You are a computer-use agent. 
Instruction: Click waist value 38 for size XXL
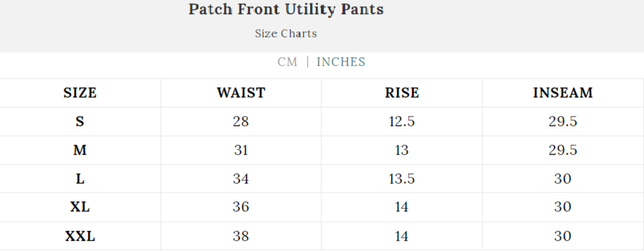(241, 236)
